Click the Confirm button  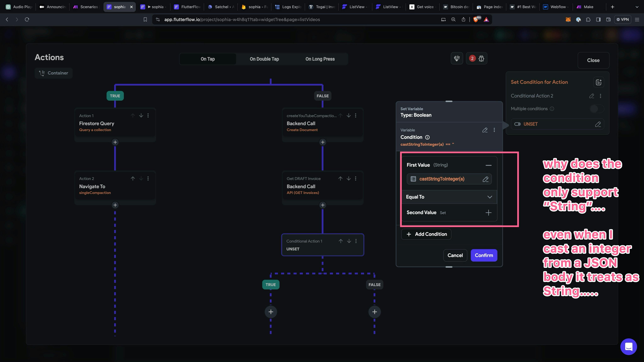pyautogui.click(x=484, y=255)
